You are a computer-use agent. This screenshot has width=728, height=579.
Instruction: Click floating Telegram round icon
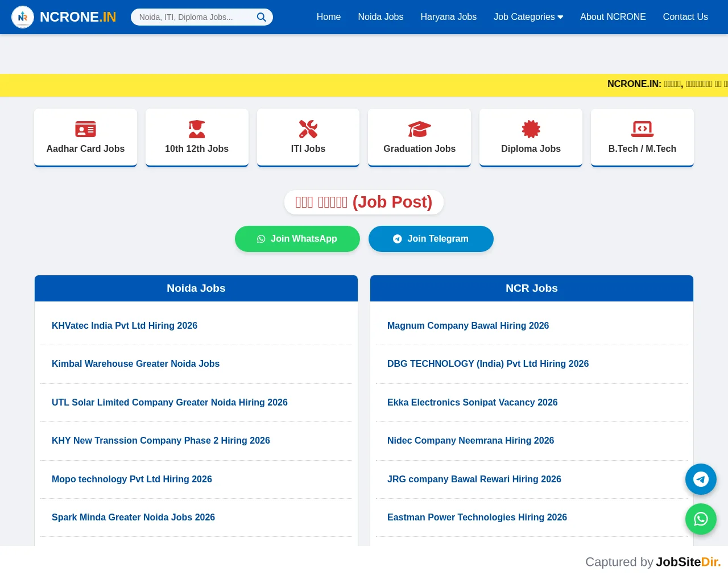(x=701, y=479)
